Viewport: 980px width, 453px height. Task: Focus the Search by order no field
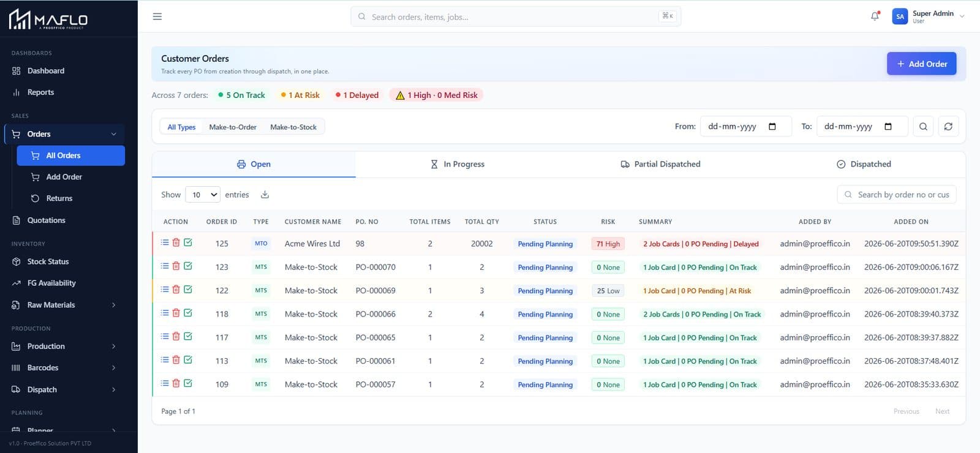click(896, 195)
